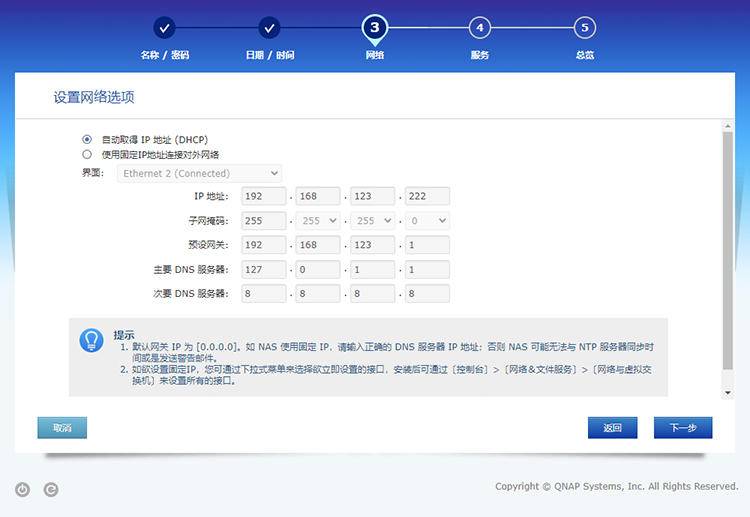The height and width of the screenshot is (517, 750).
Task: Open the 总览 step label
Action: point(585,55)
